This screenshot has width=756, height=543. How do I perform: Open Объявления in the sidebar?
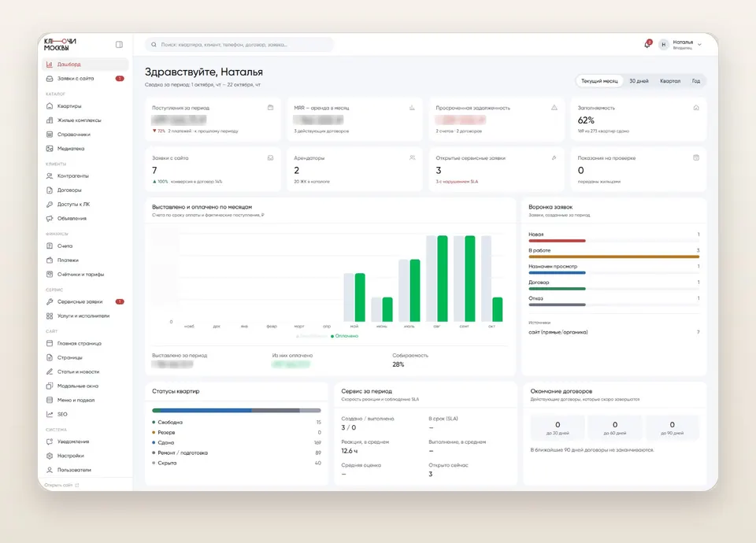click(x=85, y=218)
